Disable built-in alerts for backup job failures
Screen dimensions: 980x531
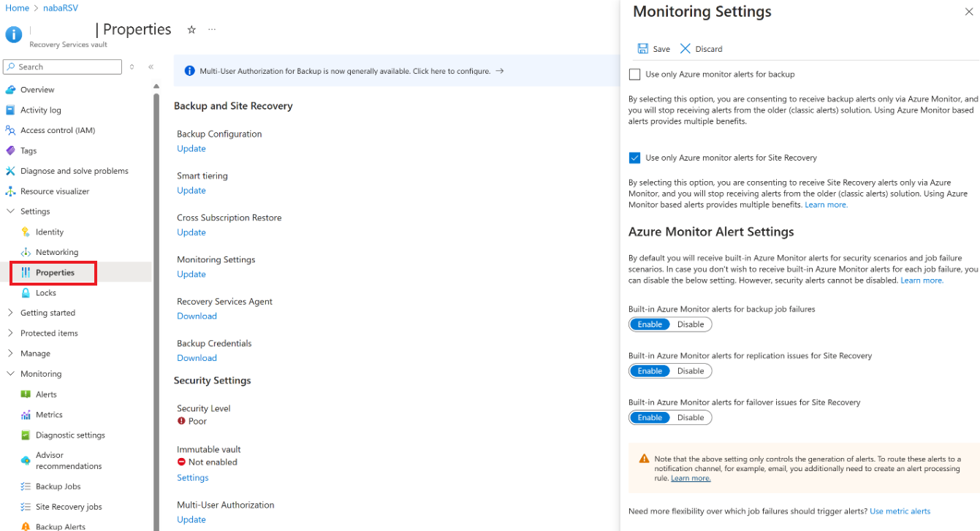691,324
